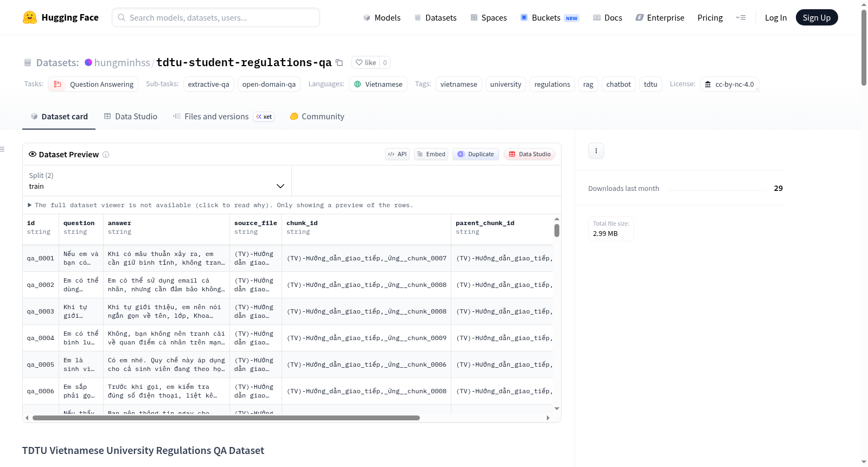
Task: Open Spaces in the top navigation
Action: [488, 18]
